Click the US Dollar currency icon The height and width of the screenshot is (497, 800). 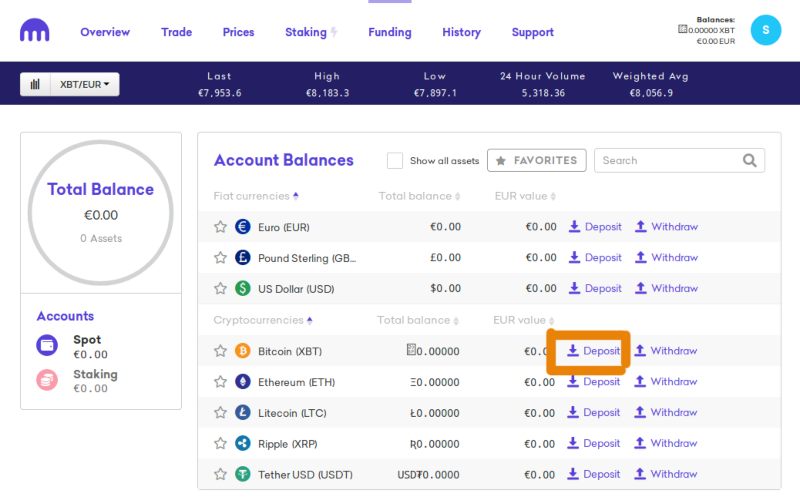pos(243,288)
